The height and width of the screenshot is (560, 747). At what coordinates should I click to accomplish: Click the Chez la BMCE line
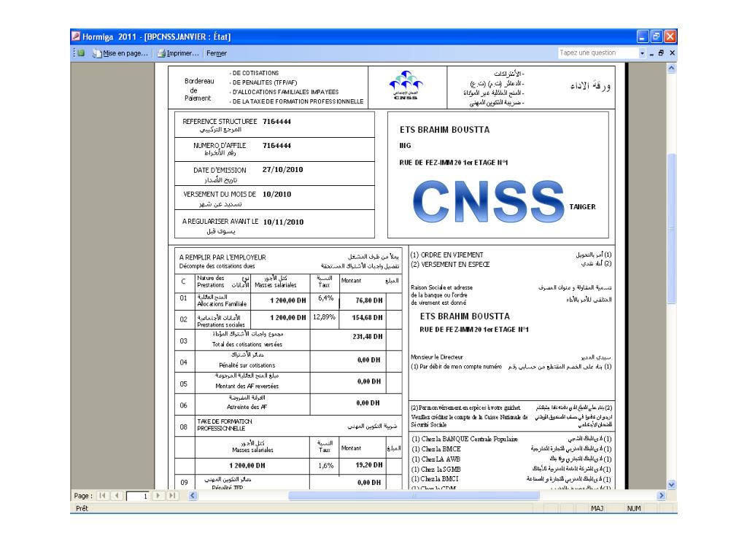point(436,449)
